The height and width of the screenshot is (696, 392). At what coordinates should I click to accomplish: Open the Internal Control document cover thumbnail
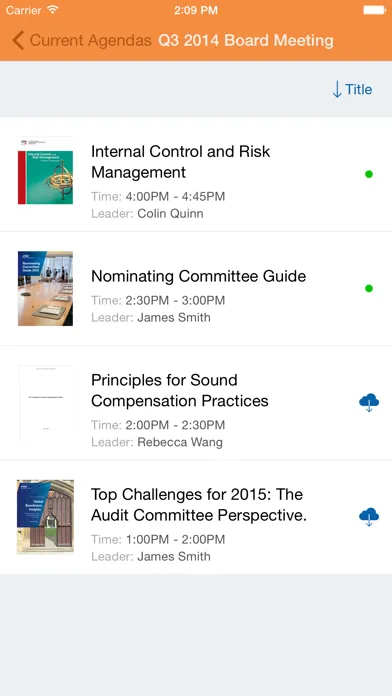(x=45, y=171)
